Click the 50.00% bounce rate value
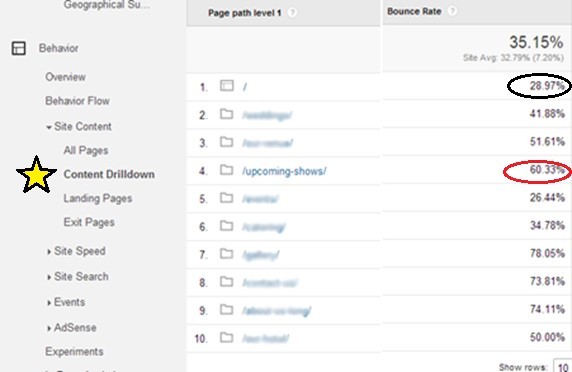572x372 pixels. (x=547, y=337)
